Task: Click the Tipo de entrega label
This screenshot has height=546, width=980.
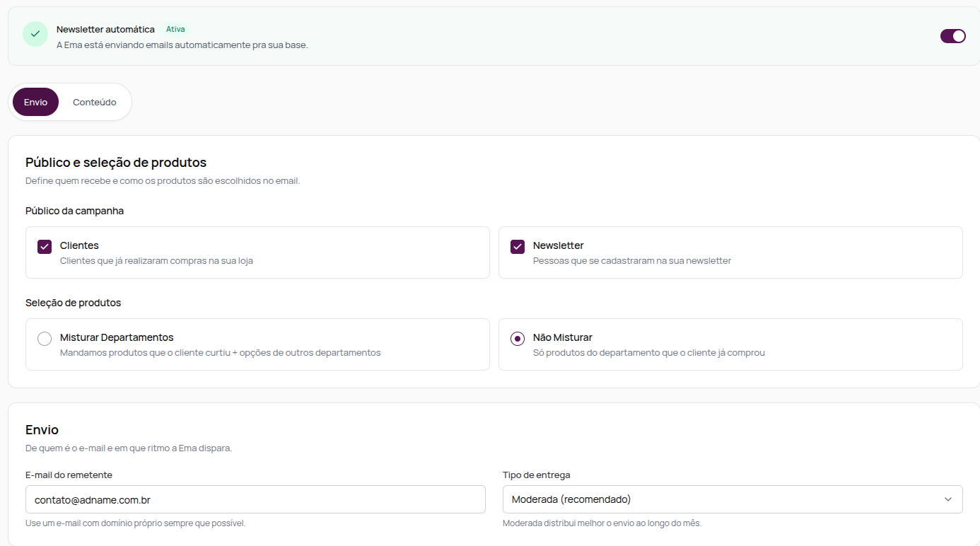Action: tap(536, 475)
